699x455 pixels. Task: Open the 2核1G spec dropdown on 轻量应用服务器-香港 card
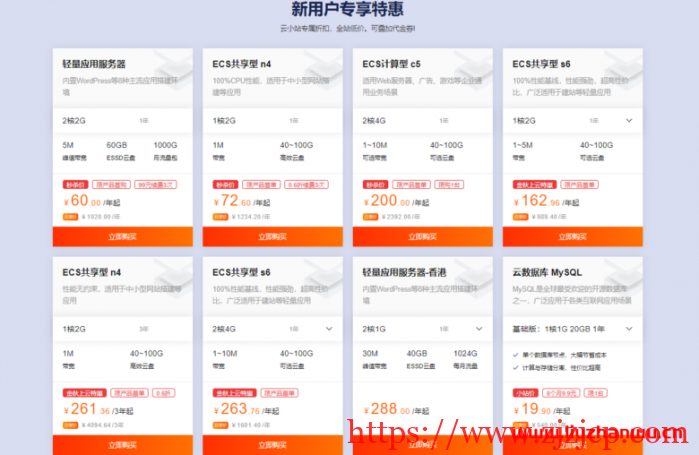(x=479, y=329)
